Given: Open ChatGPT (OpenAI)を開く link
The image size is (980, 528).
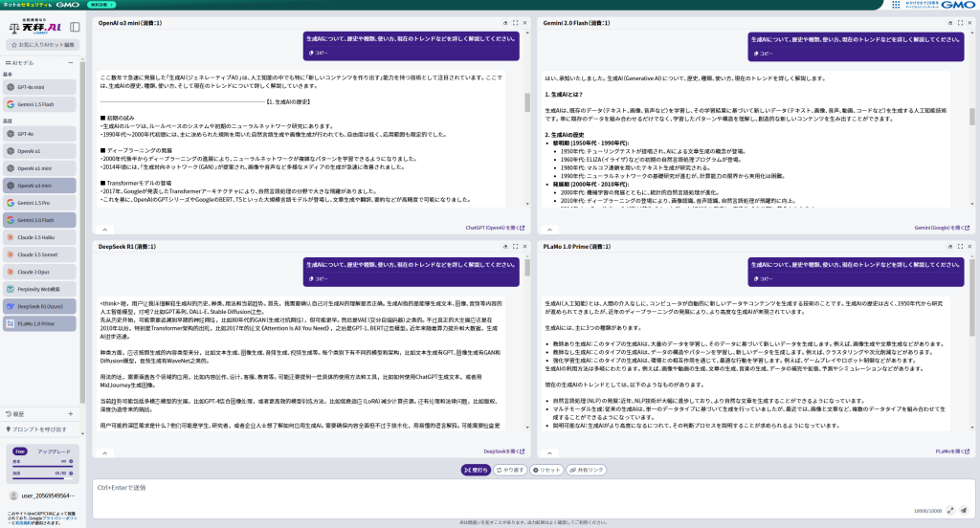Looking at the screenshot, I should [x=495, y=228].
